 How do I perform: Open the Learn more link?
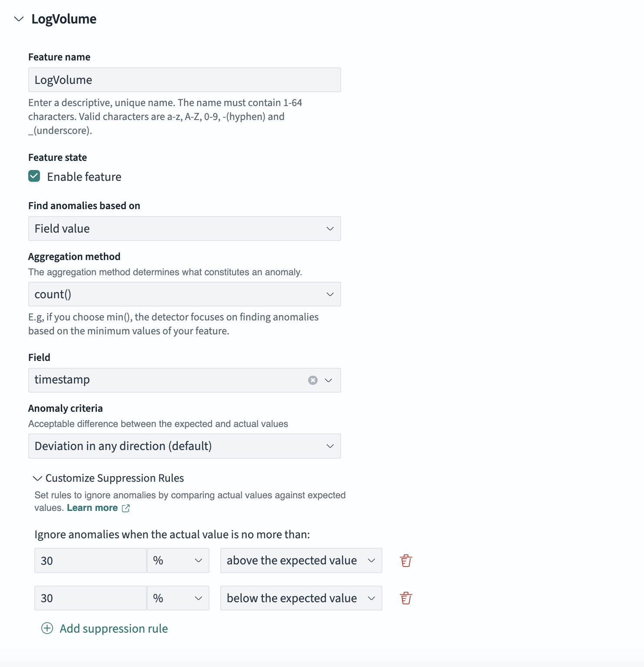tap(92, 507)
